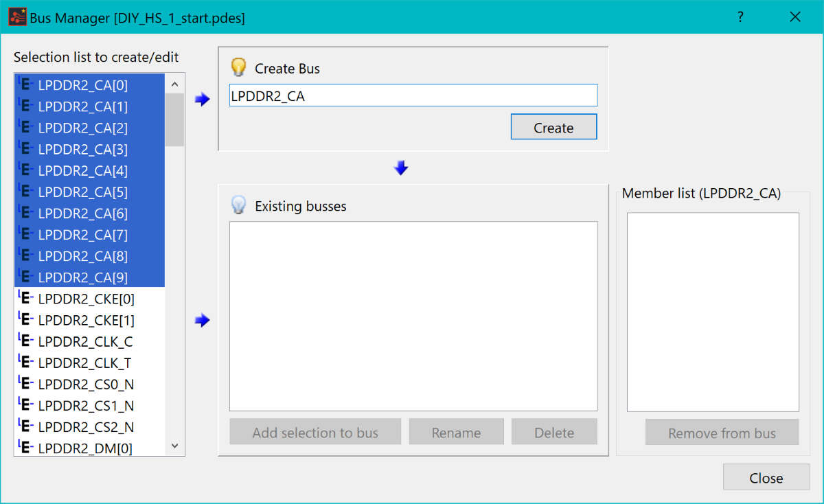Click the net icon beside LPDDR2_CA[7]

click(25, 234)
